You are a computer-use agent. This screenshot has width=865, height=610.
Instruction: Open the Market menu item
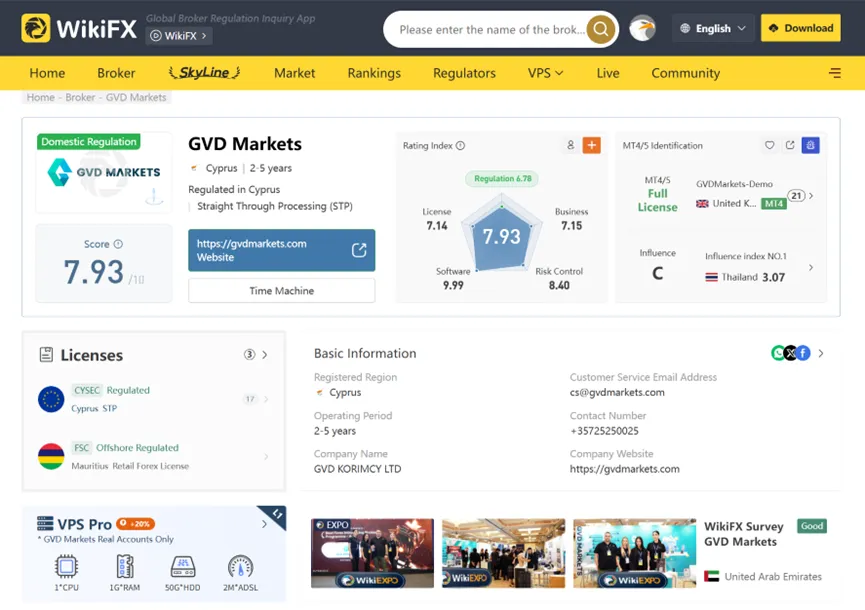click(x=295, y=73)
